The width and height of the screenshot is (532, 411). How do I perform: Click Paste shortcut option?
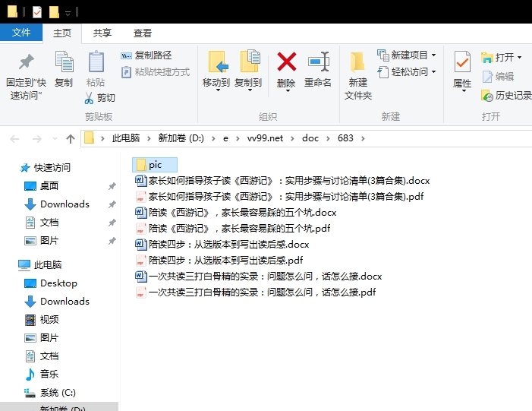(156, 72)
